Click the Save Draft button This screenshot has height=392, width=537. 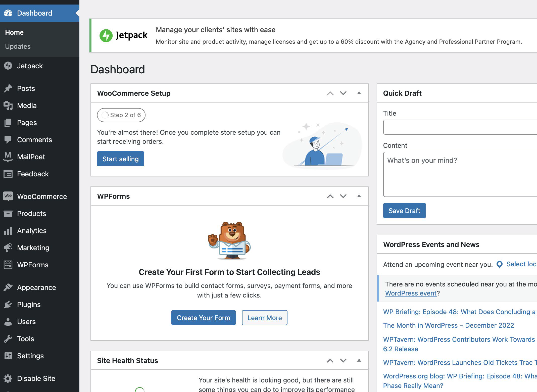404,211
